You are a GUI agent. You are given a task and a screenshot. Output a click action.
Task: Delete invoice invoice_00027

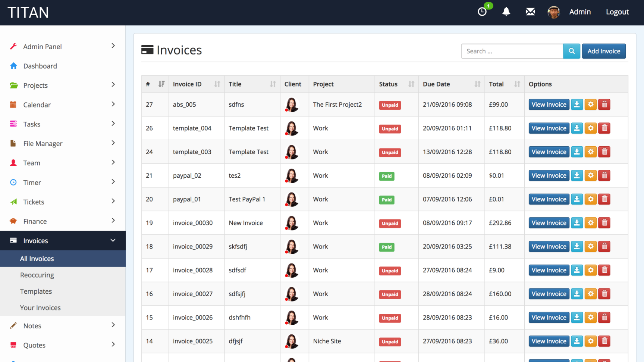click(604, 294)
